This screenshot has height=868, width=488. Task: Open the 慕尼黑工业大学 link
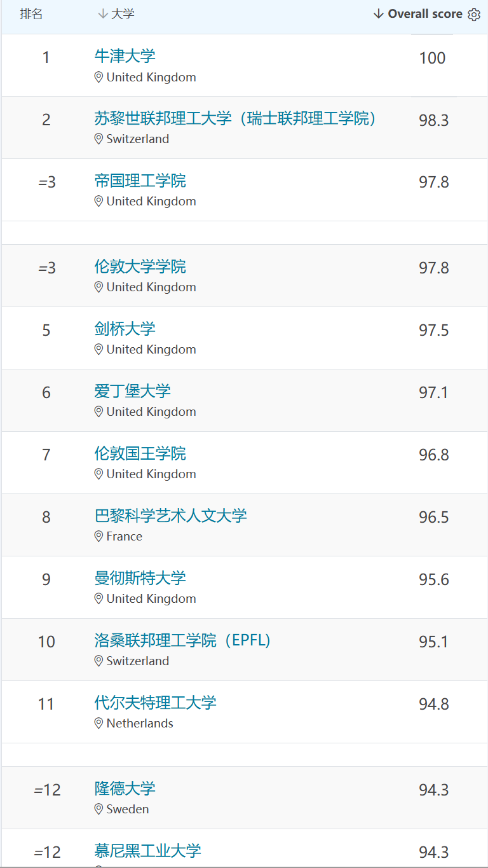pos(148,850)
